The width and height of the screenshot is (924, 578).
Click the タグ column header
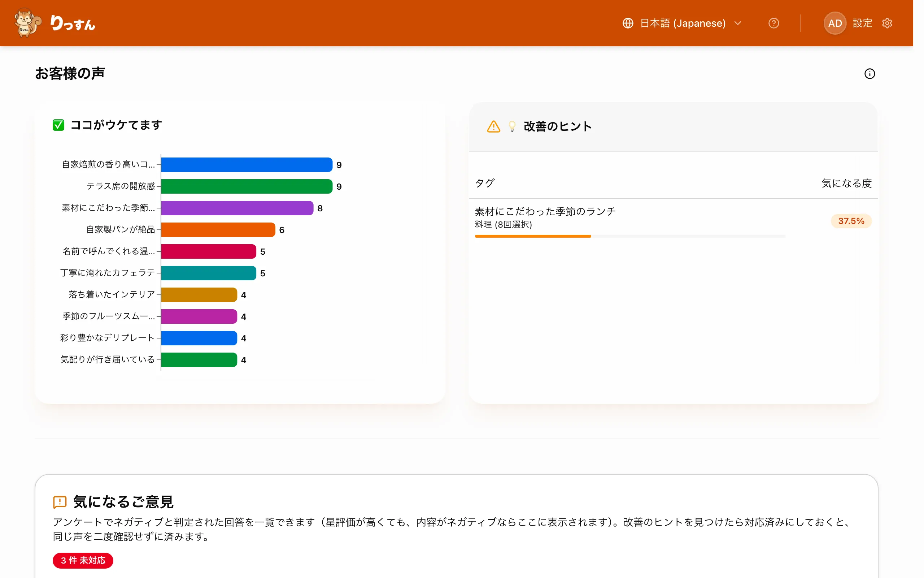484,183
